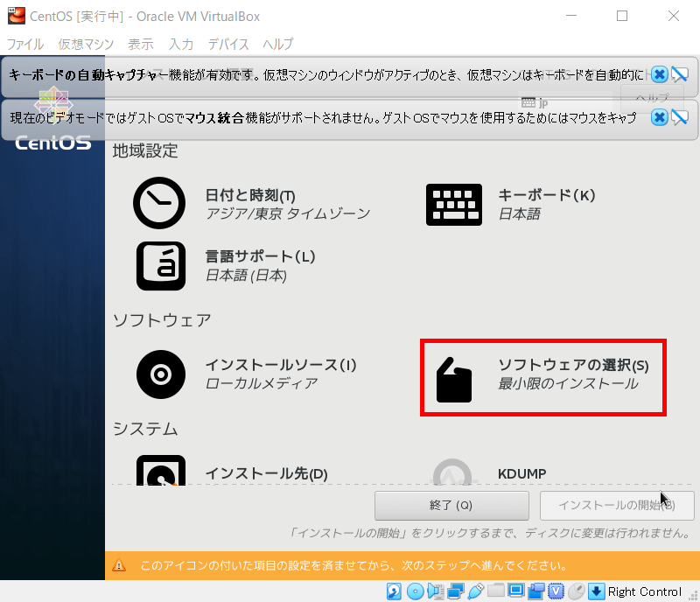The width and height of the screenshot is (700, 602).
Task: Click the optical drive status icon
Action: 415,591
